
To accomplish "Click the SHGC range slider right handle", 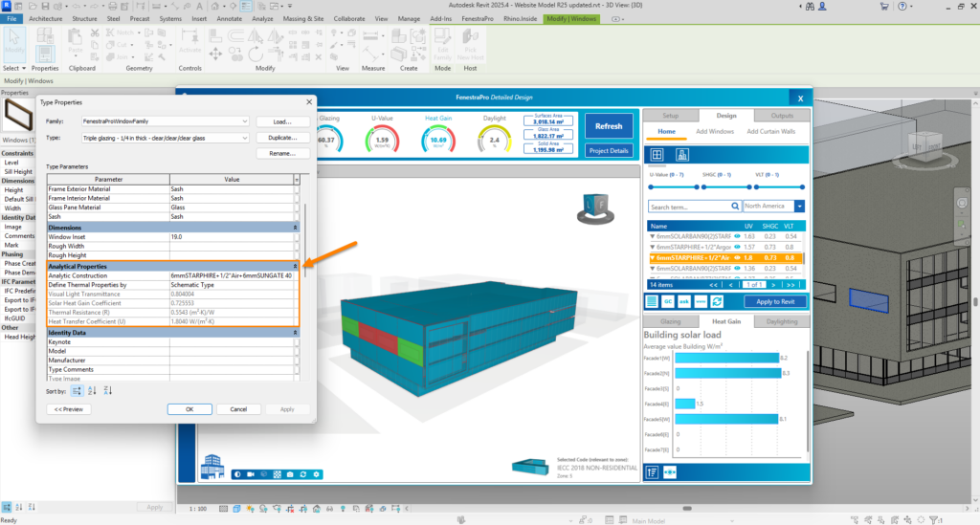I will [749, 186].
